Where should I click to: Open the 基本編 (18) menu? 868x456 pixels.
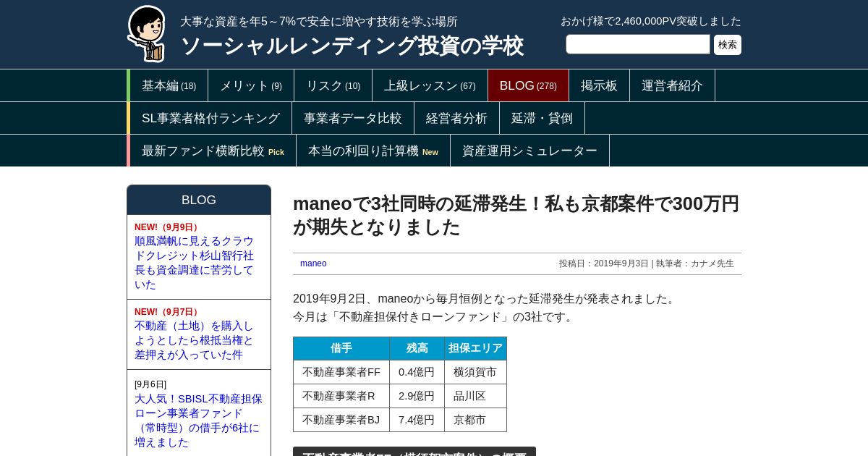[x=169, y=85]
